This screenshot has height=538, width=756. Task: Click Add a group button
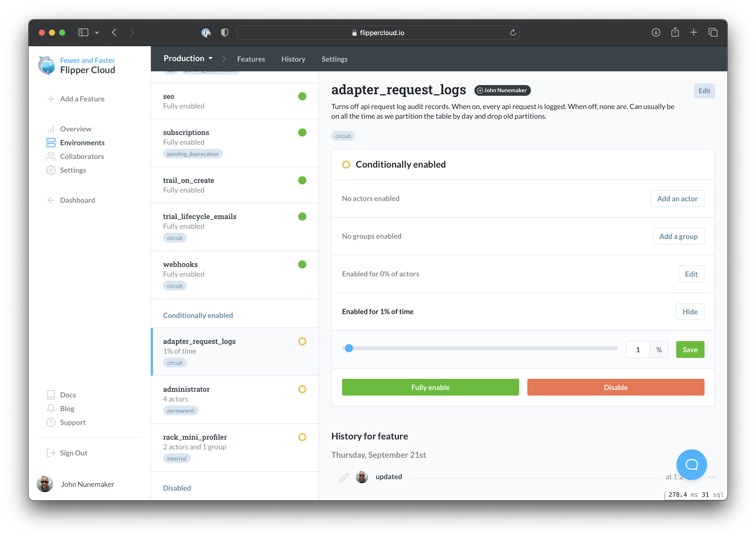click(x=678, y=236)
